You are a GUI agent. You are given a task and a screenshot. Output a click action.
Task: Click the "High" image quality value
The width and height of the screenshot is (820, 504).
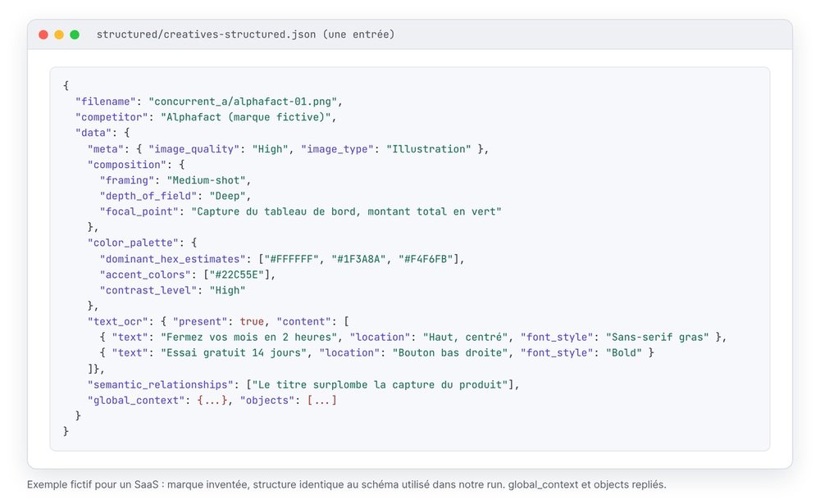(270, 149)
